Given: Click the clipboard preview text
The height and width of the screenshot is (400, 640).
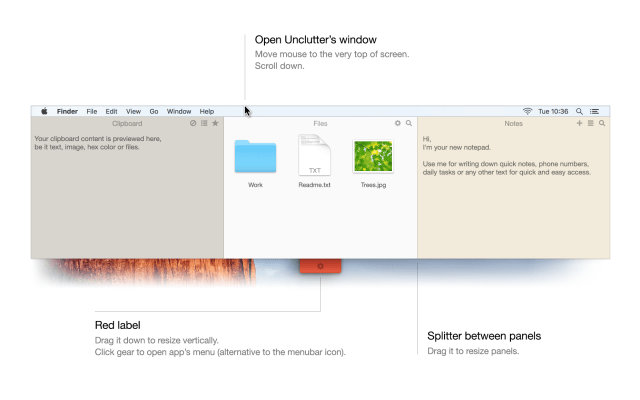Looking at the screenshot, I should [x=98, y=143].
